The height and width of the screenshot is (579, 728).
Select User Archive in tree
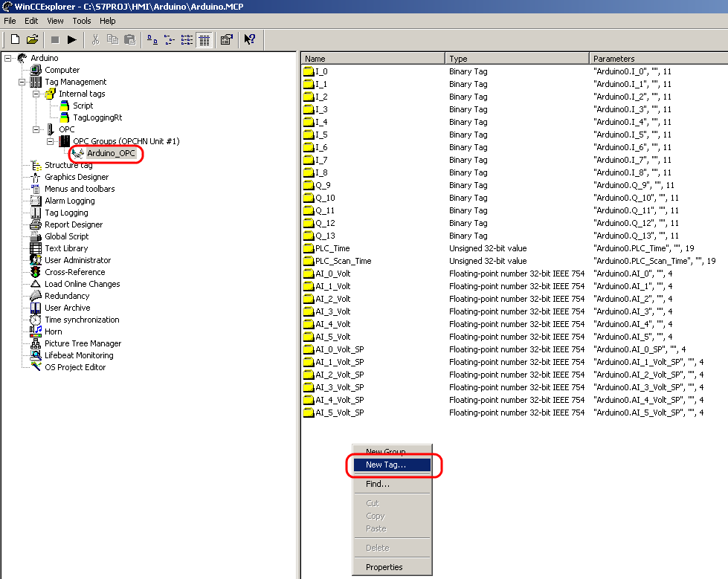(68, 308)
